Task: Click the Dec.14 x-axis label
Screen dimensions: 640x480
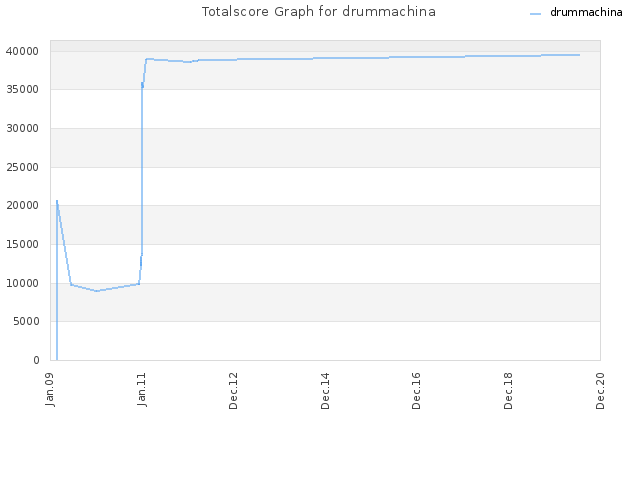Action: tap(325, 391)
